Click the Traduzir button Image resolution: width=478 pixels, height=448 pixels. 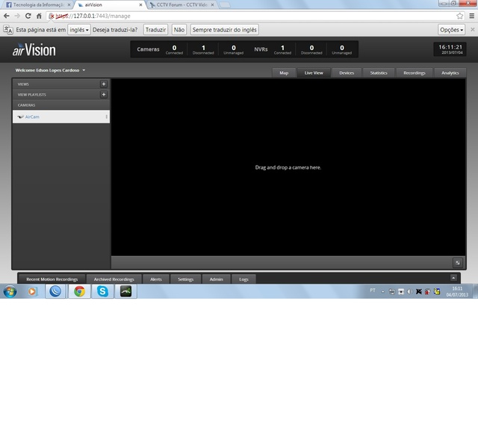pos(155,30)
